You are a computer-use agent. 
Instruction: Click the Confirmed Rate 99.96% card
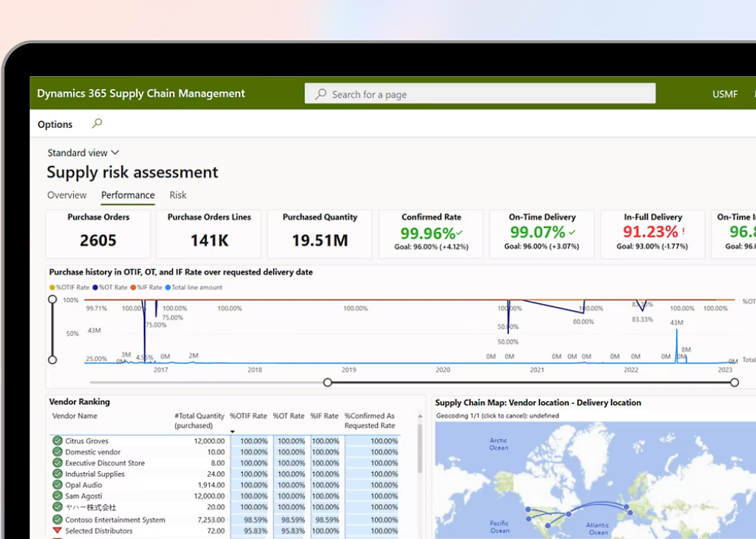pyautogui.click(x=431, y=234)
